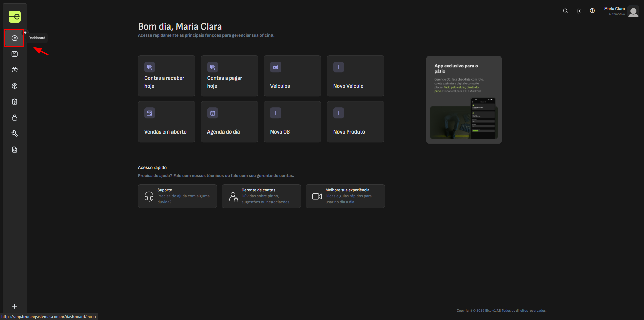This screenshot has height=320, width=644.
Task: Expand the sidebar with the arrow toggle
Action: [25, 33]
